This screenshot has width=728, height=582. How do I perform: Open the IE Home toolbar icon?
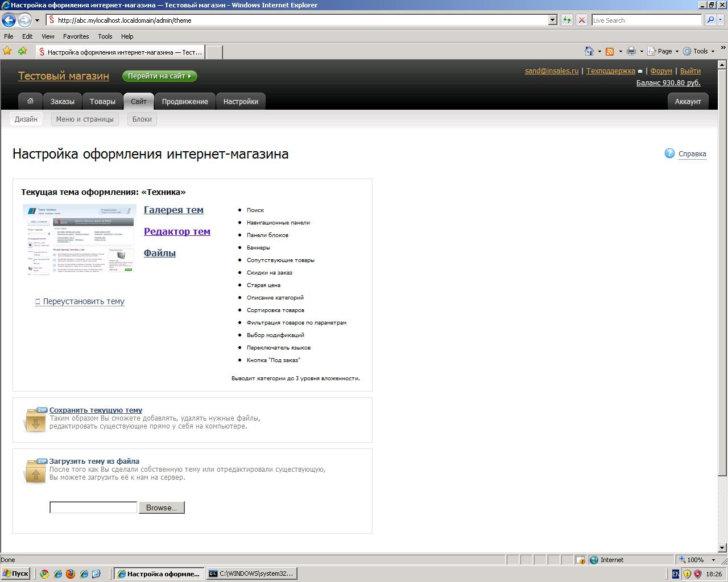[x=589, y=51]
